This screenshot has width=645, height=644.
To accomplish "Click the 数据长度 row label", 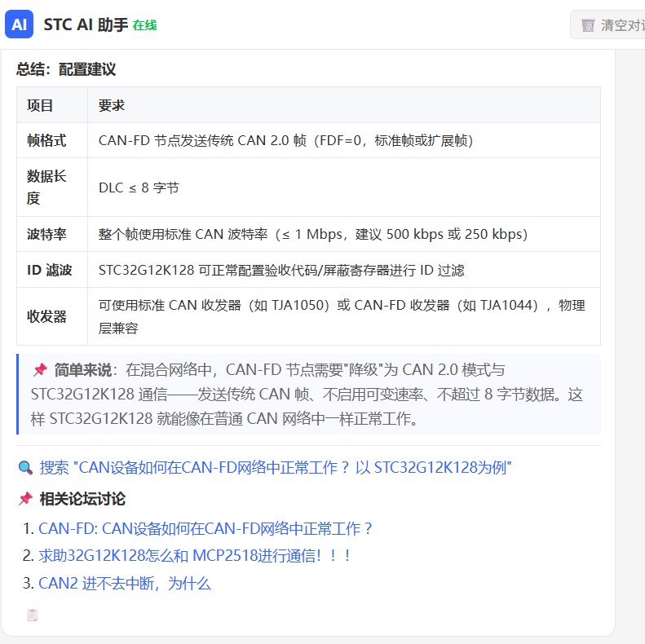I will click(x=46, y=187).
